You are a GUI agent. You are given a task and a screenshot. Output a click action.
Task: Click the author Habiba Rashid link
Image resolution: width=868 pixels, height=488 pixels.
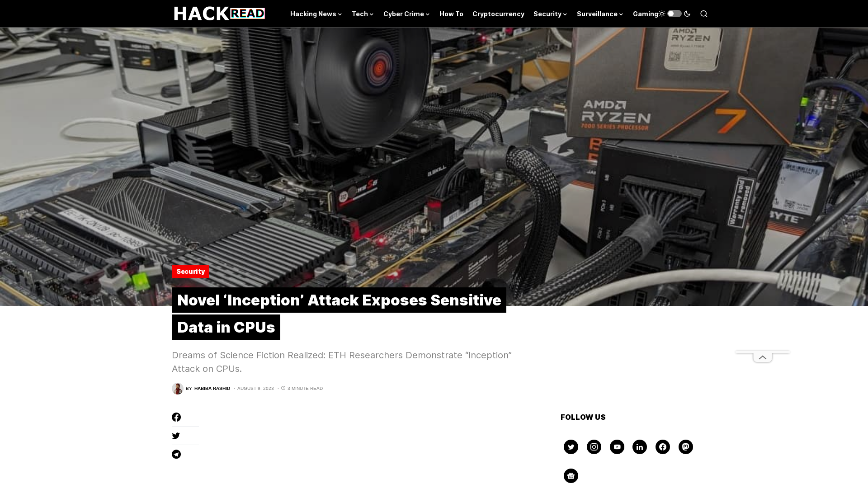[x=212, y=388]
